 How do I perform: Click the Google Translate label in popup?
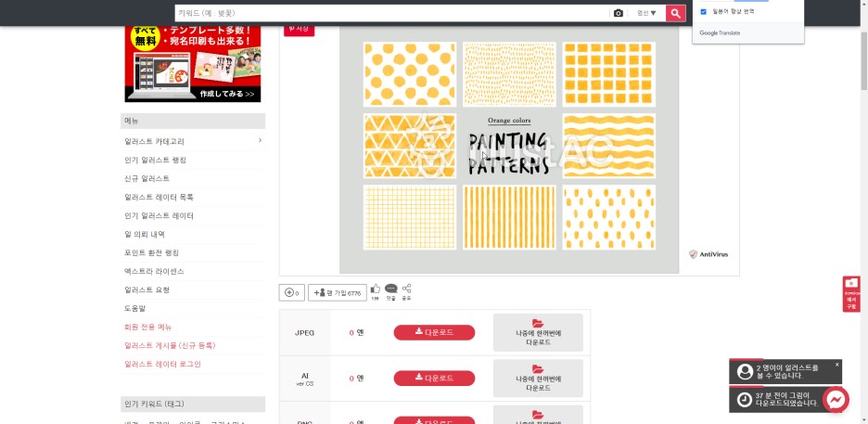pyautogui.click(x=720, y=33)
